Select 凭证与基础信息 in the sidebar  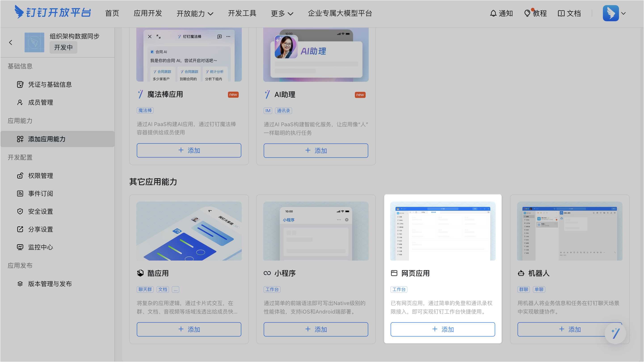click(57, 84)
